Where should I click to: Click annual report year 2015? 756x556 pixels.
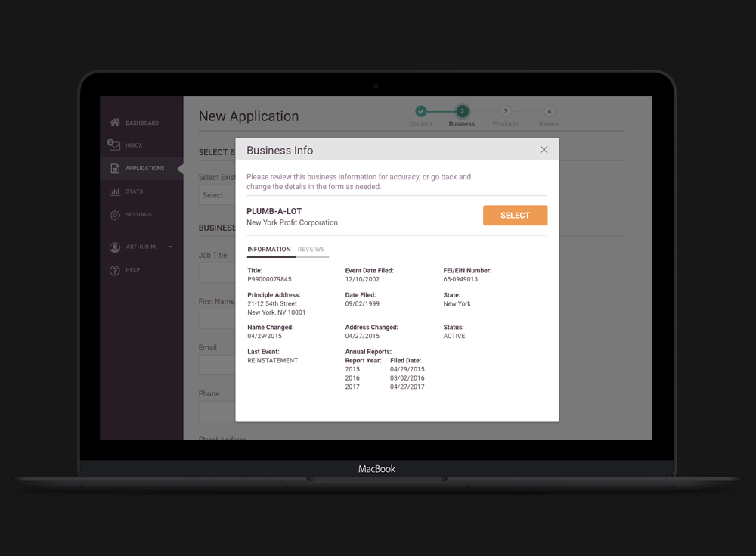352,370
